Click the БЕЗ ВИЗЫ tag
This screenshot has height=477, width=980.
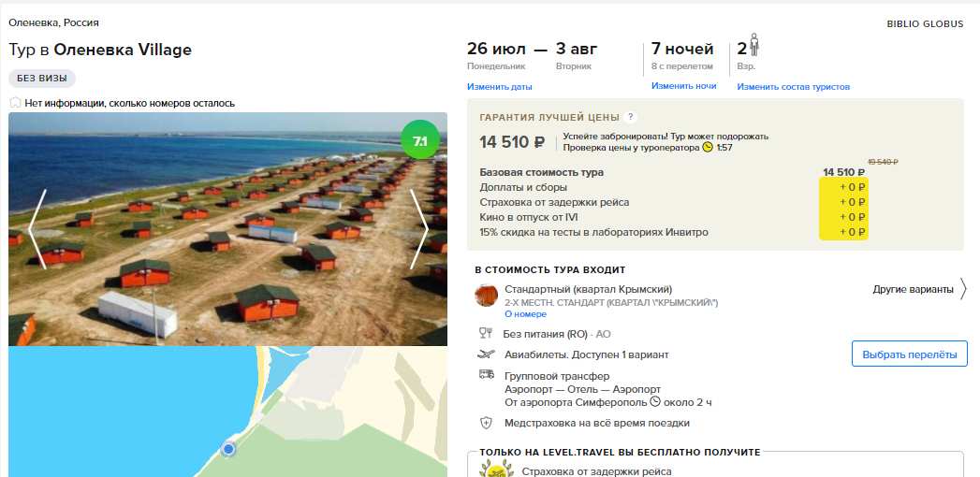[42, 79]
